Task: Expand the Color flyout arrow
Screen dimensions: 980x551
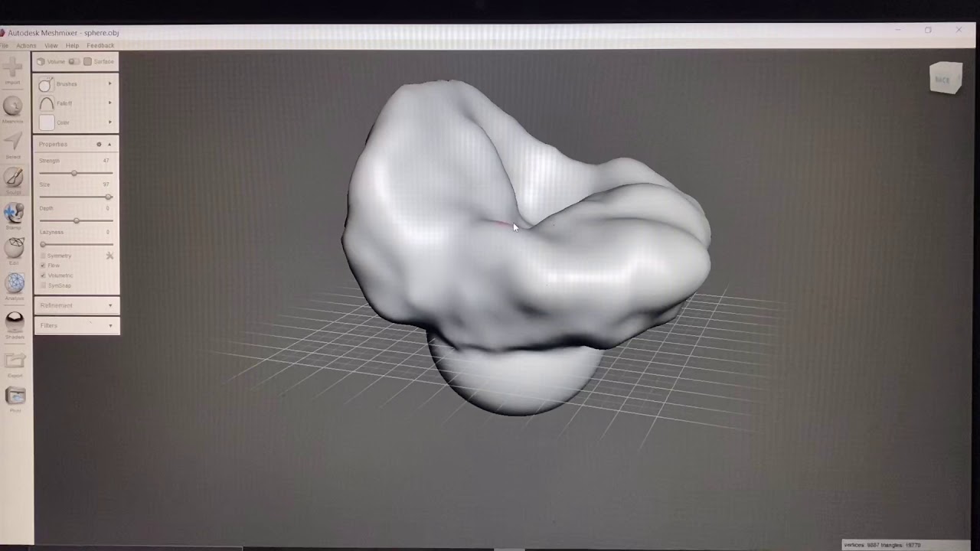Action: tap(109, 122)
